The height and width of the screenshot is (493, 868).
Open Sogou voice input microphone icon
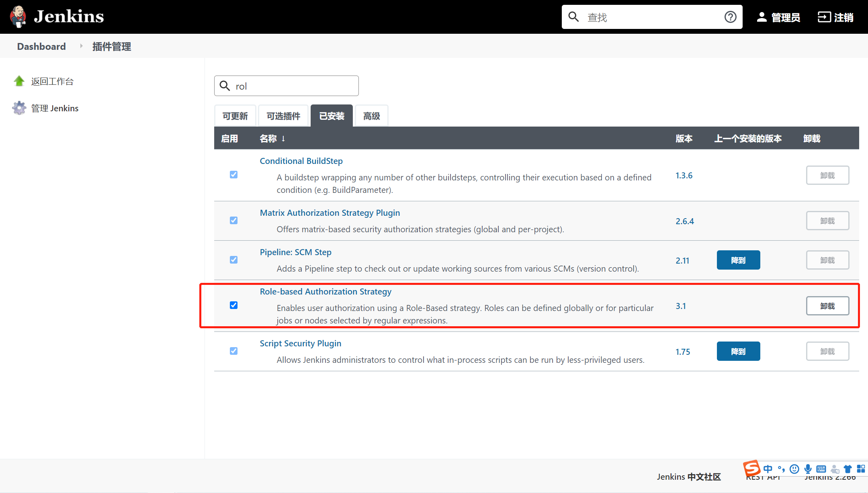(x=808, y=469)
